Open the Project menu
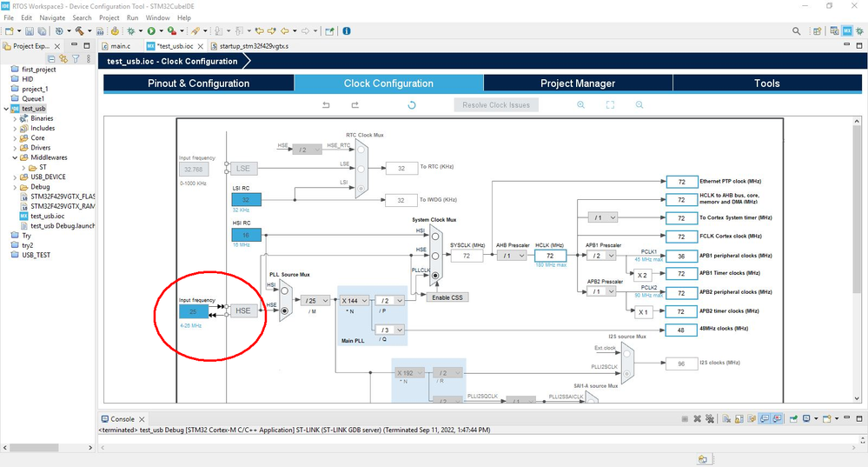This screenshot has width=868, height=467. 109,17
